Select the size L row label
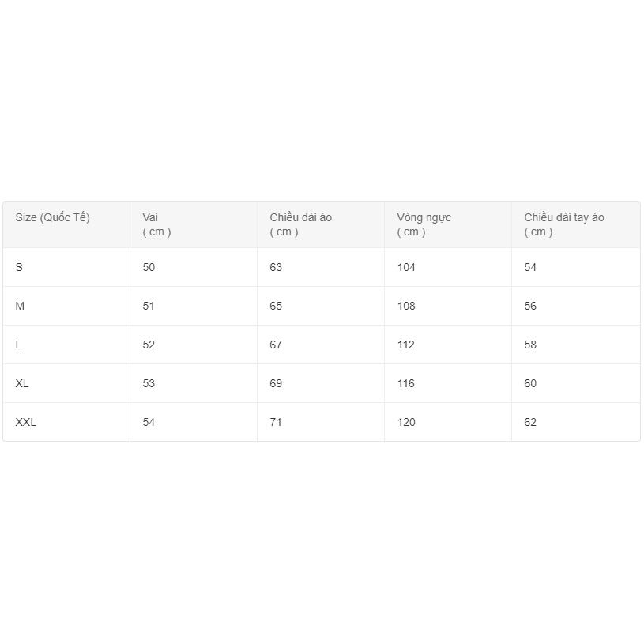 point(18,345)
